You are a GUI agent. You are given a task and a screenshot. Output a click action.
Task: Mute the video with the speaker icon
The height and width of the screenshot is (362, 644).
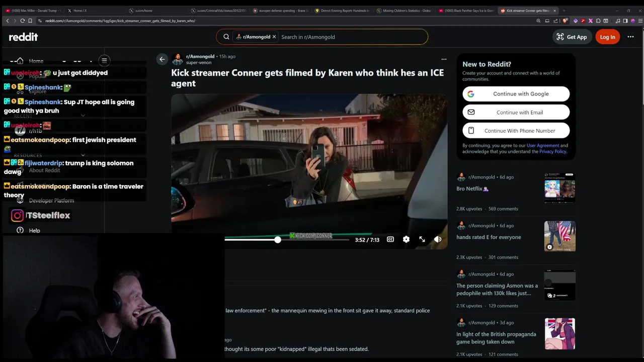click(438, 239)
